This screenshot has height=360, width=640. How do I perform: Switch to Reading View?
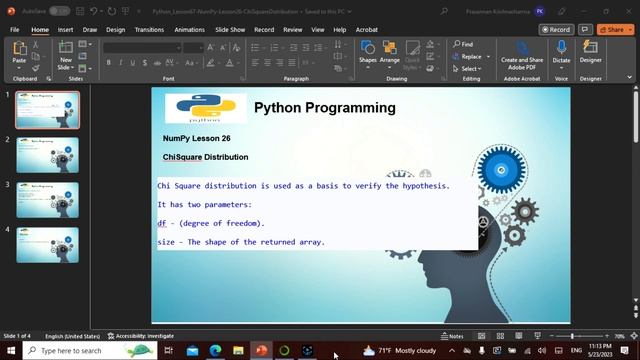pos(518,336)
